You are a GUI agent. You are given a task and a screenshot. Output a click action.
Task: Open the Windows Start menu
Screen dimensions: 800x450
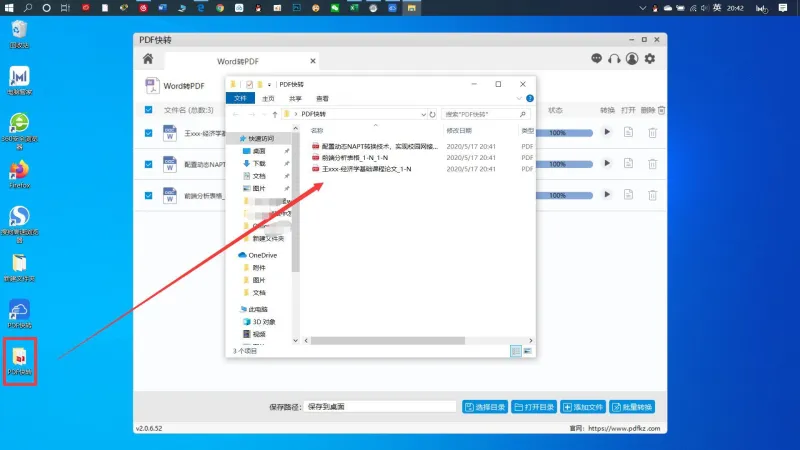point(9,8)
